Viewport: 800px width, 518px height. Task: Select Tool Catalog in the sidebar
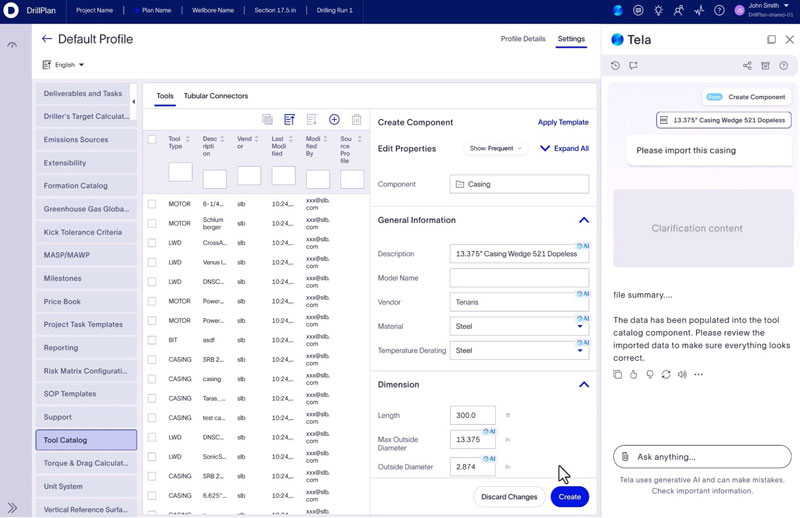pyautogui.click(x=86, y=440)
